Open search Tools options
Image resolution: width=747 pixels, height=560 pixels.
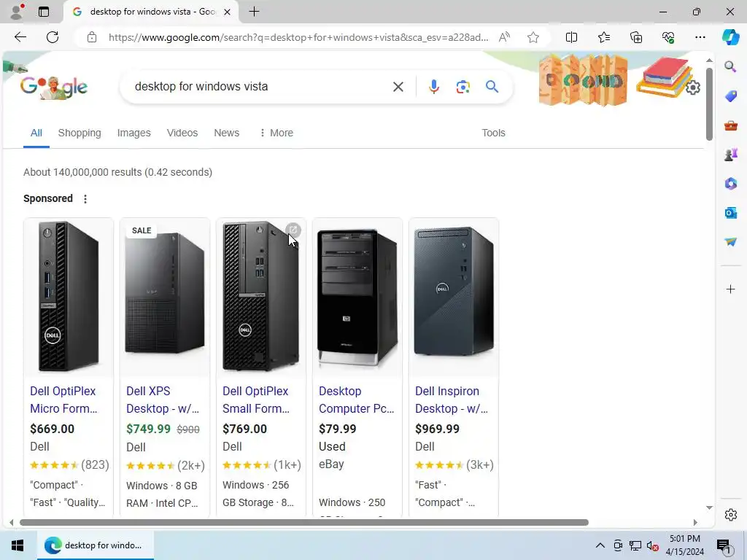(493, 133)
